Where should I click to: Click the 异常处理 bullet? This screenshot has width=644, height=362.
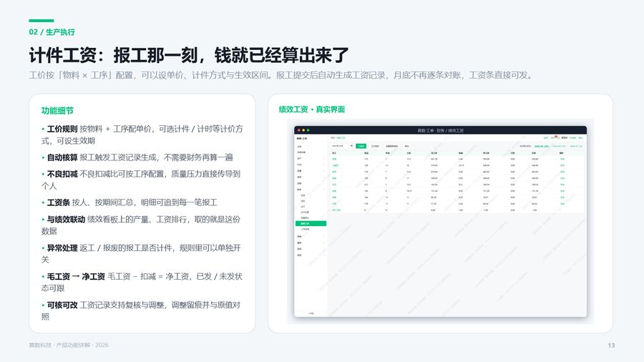[141, 254]
